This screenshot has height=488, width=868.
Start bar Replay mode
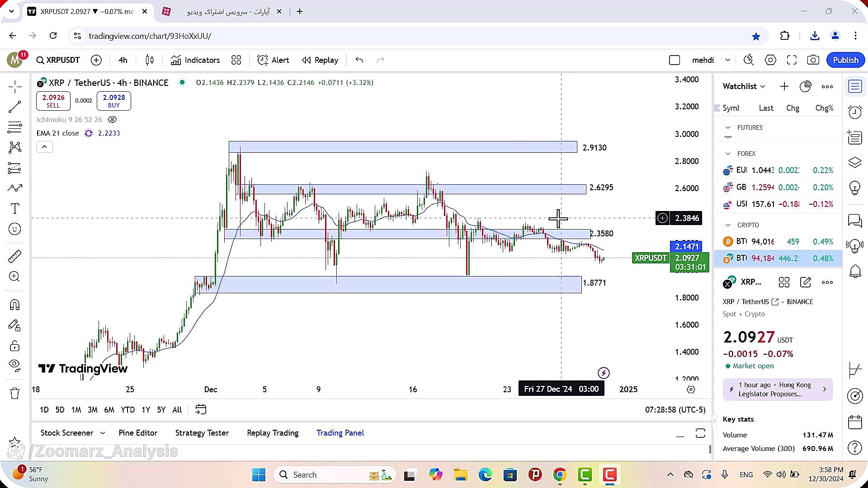click(320, 60)
